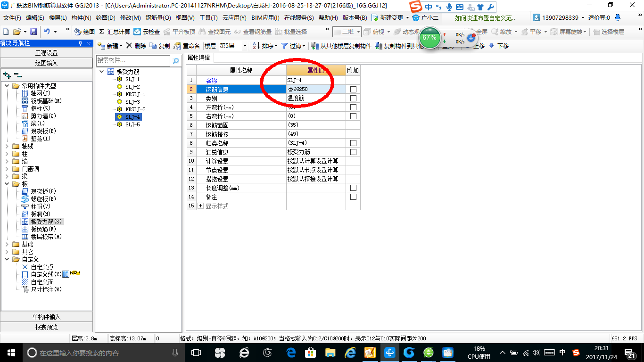
Task: Select 螺旋板(B) tree item
Action: tap(39, 199)
